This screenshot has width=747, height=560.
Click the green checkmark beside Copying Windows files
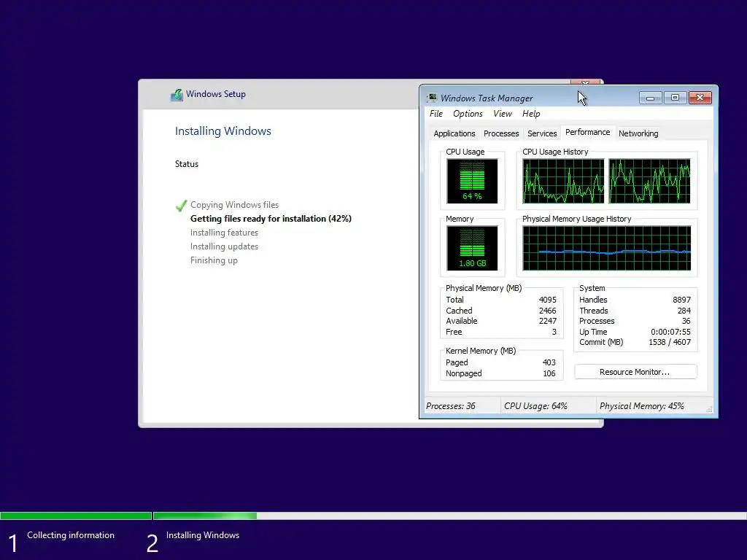point(181,205)
